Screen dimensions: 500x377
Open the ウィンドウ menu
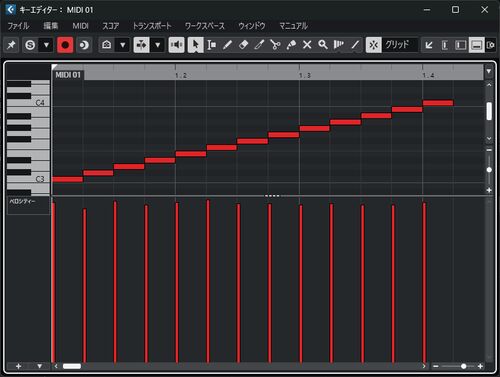[252, 26]
